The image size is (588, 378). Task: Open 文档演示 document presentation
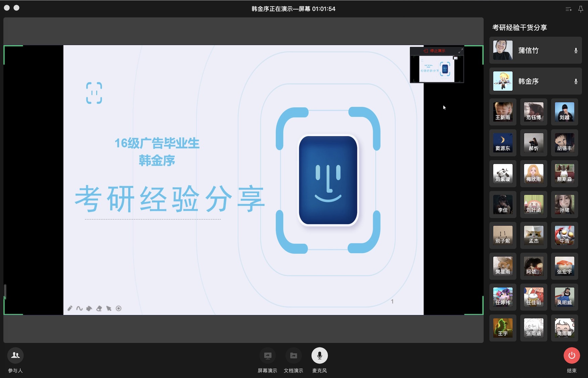[x=293, y=356]
